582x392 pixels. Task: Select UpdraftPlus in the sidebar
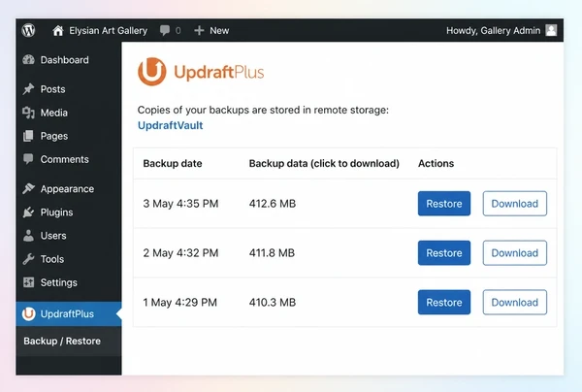(67, 314)
